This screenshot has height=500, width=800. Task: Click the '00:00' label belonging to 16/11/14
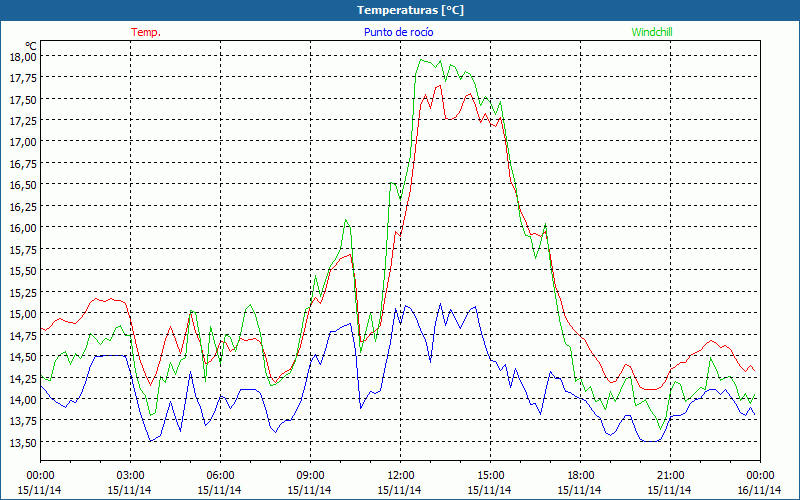tap(760, 476)
